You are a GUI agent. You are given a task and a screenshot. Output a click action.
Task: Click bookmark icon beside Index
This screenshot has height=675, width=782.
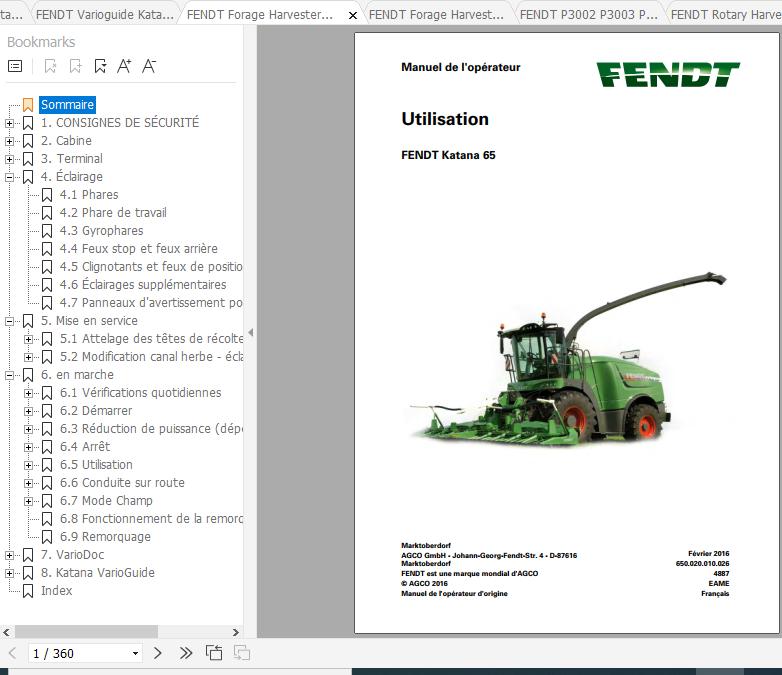[x=28, y=591]
